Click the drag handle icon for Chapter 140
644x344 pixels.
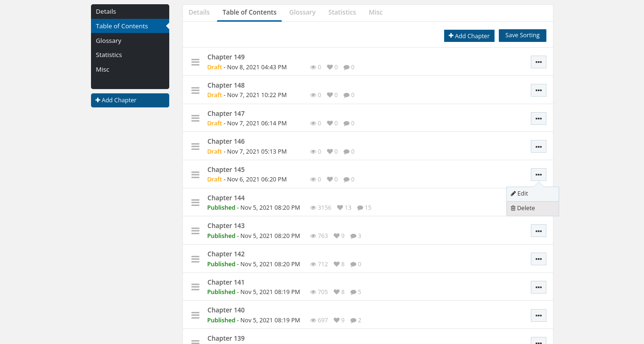pyautogui.click(x=195, y=315)
